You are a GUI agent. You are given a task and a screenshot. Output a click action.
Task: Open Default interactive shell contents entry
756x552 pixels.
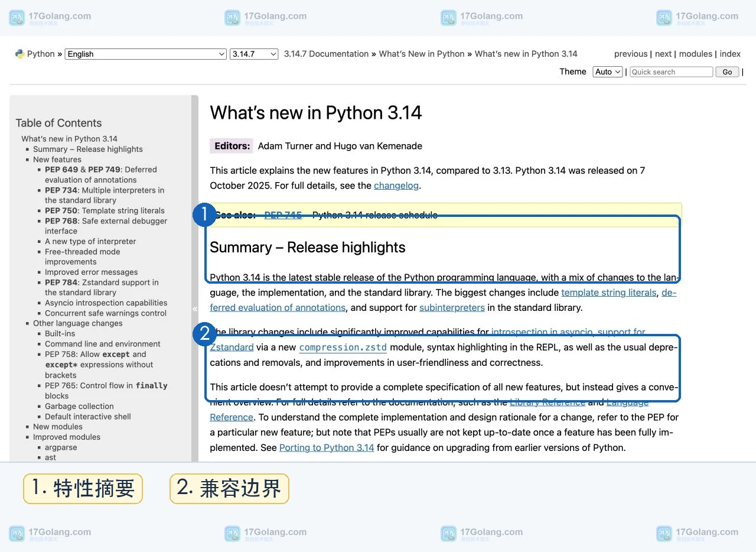(x=88, y=417)
